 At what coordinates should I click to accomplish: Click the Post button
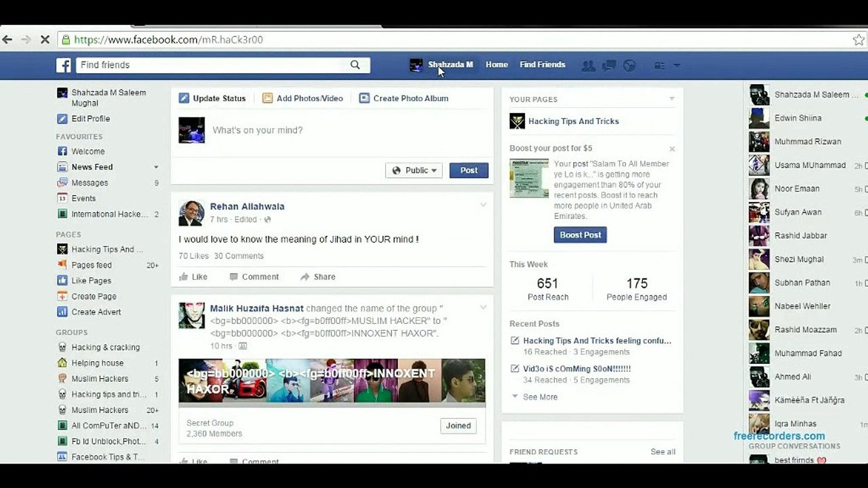point(469,170)
